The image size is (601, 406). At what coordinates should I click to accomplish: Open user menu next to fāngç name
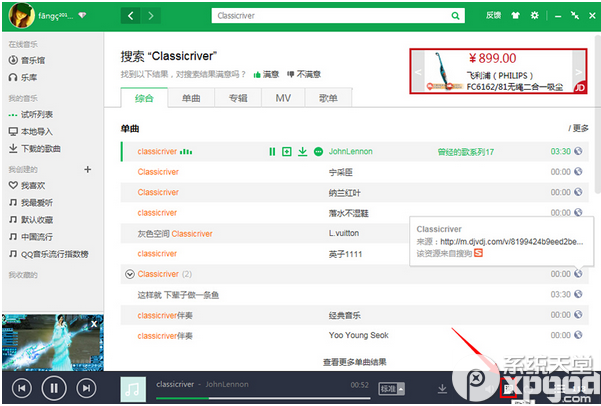pyautogui.click(x=82, y=15)
